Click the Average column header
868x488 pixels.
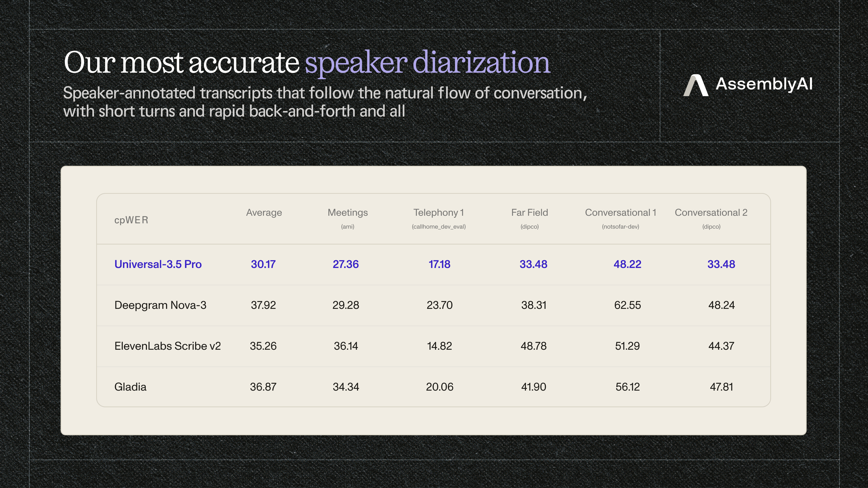(x=264, y=212)
